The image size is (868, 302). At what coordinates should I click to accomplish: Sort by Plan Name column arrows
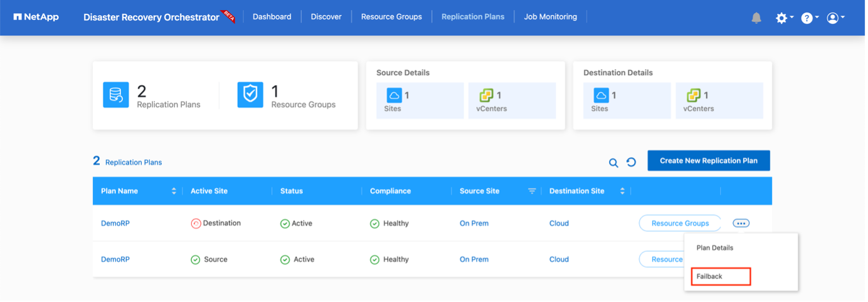pyautogui.click(x=174, y=191)
